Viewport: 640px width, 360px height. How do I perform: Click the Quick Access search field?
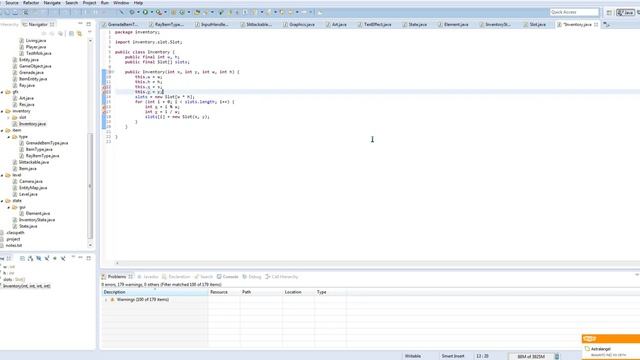(574, 12)
